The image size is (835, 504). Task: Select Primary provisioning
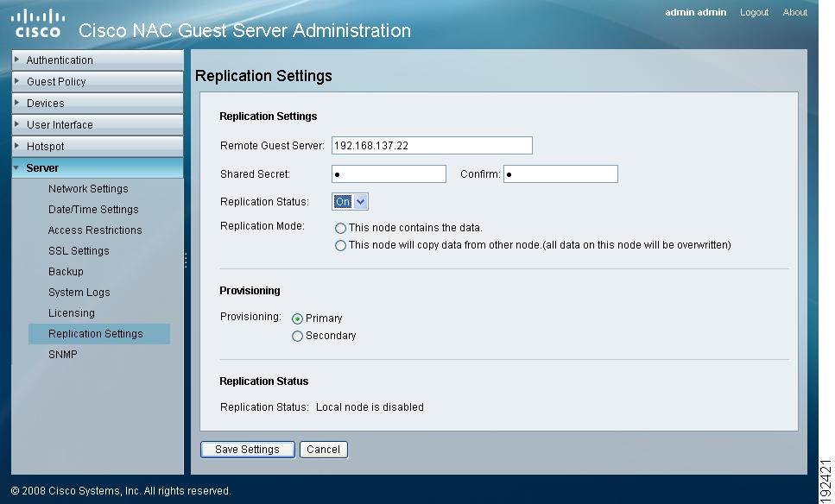[297, 318]
